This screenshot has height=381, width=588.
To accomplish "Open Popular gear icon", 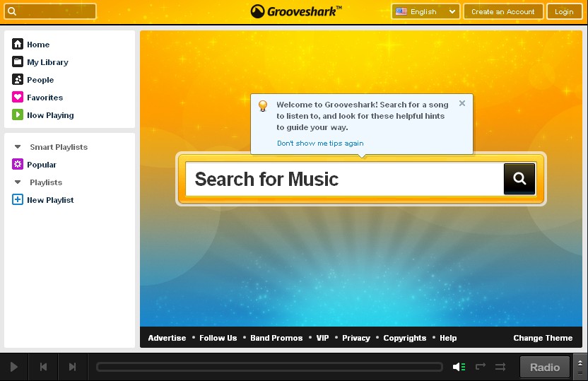I will tap(18, 164).
